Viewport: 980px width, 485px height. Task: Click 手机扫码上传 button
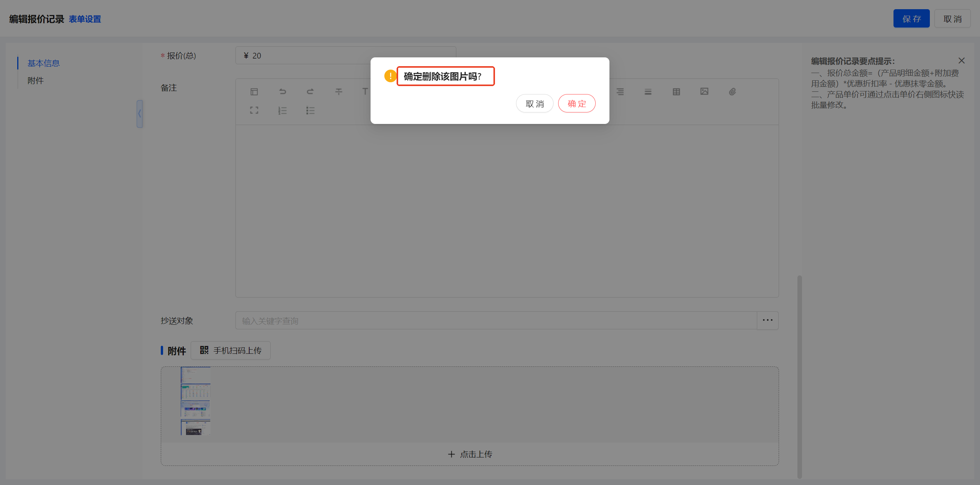230,350
